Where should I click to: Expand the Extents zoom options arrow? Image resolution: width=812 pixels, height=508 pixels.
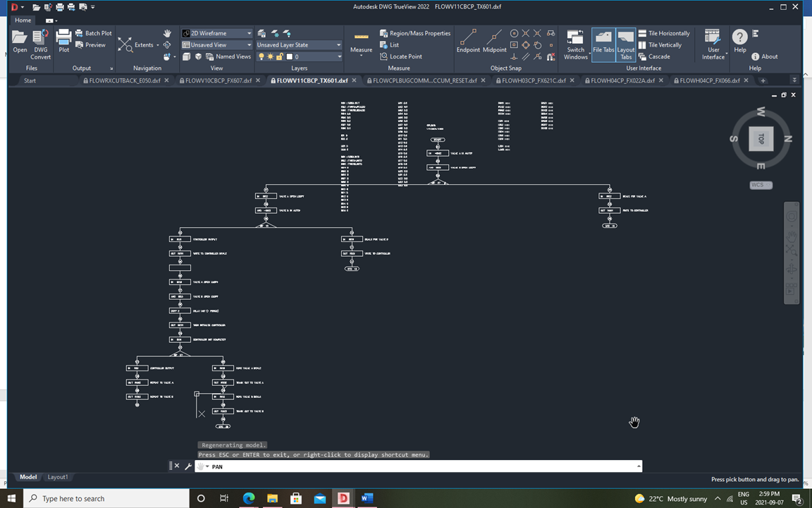click(157, 45)
